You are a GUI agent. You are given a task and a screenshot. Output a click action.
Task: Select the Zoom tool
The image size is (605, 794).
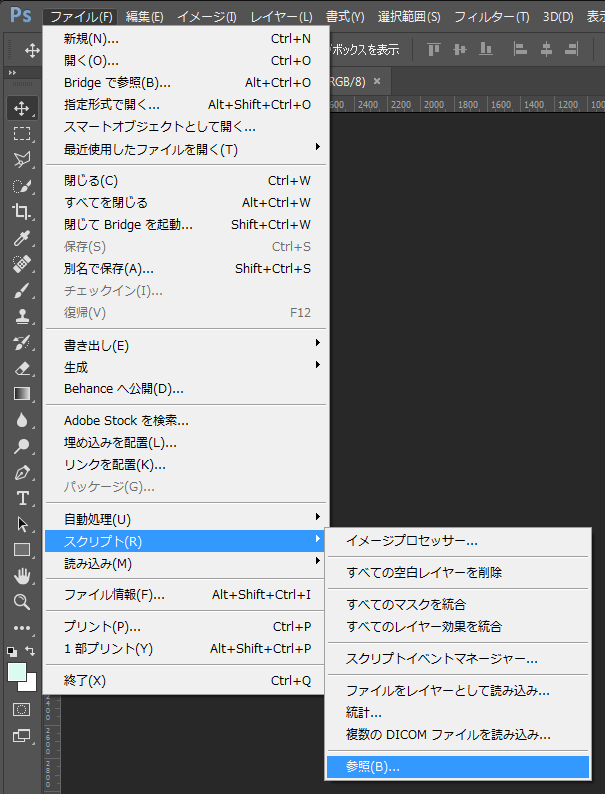tap(22, 602)
